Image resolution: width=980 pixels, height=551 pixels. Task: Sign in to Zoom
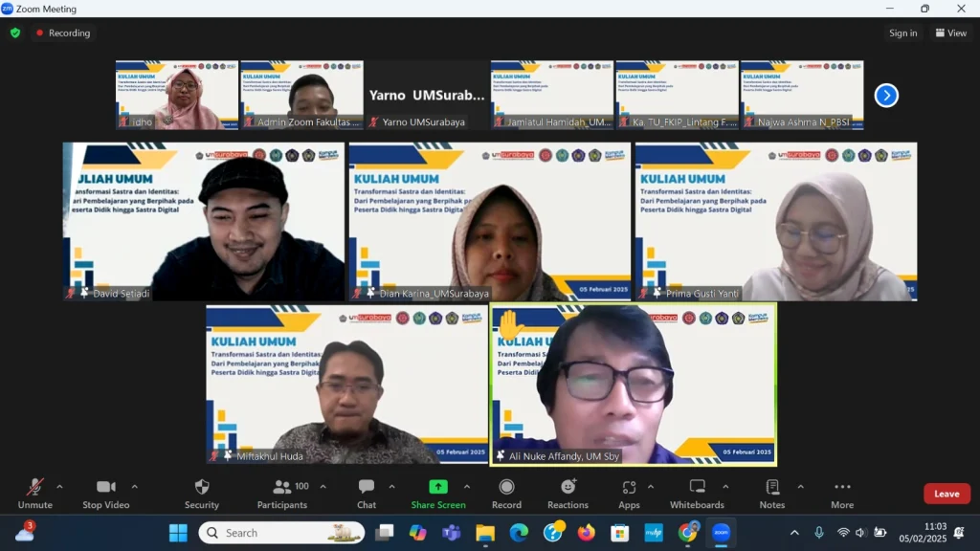pyautogui.click(x=902, y=32)
